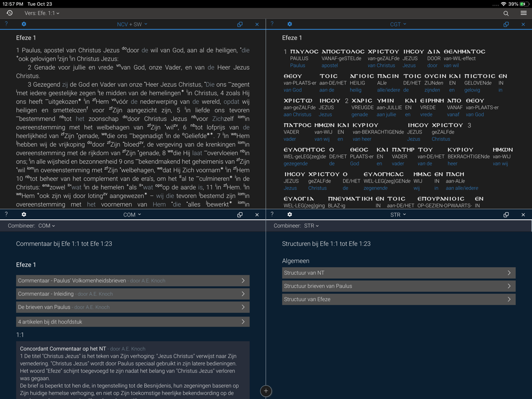532x399 pixels.
Task: Click 'Structuren bij Efe 1:1 tot Efe 1:23' heading
Action: point(326,244)
